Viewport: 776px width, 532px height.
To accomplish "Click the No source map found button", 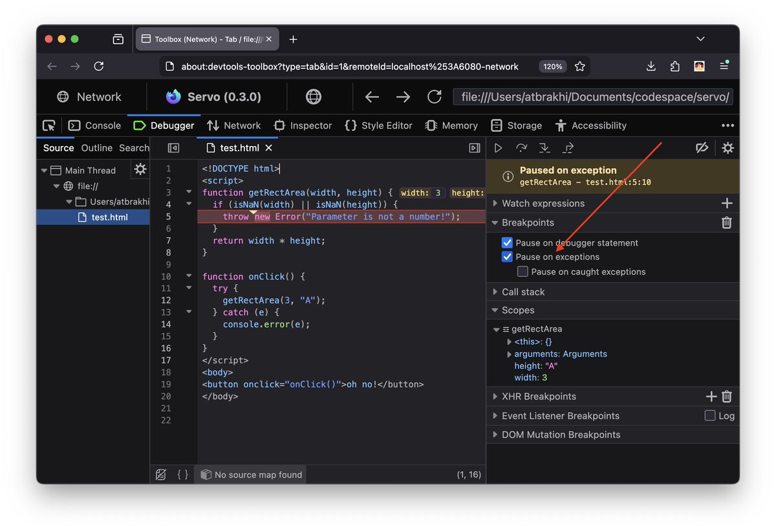I will (251, 474).
